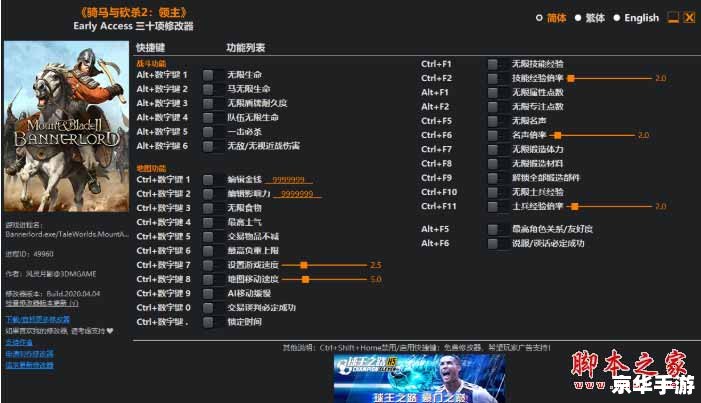Enable 交易物品不减 checkbox (Ctrl+数字键 5)
Screen dimensions: 701x403
coord(208,237)
